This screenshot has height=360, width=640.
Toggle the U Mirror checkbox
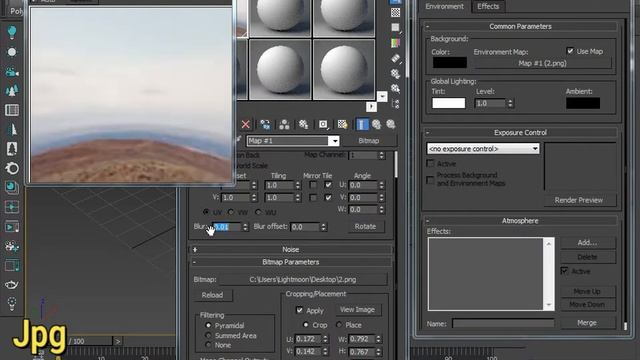point(313,185)
